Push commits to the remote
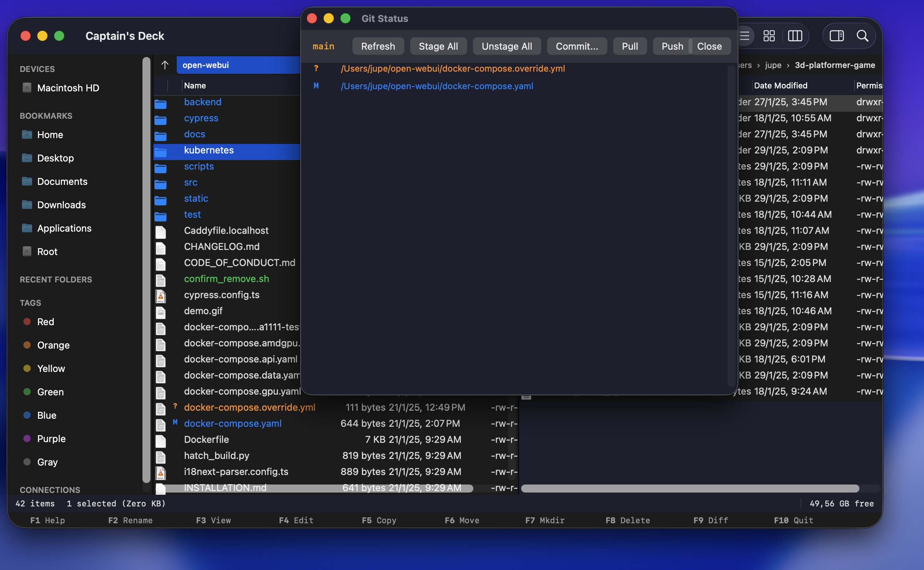The width and height of the screenshot is (924, 570). 672,46
